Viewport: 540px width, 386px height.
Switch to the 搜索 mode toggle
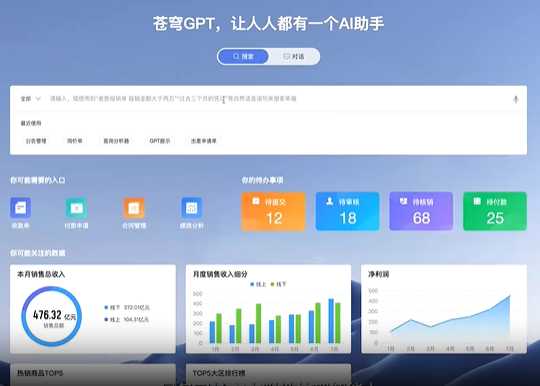point(243,56)
